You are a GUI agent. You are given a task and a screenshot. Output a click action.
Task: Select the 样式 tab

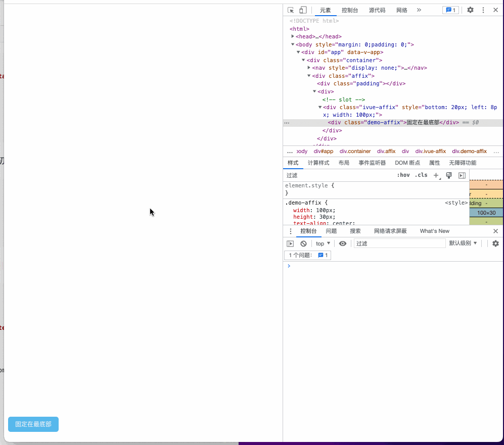pyautogui.click(x=293, y=163)
